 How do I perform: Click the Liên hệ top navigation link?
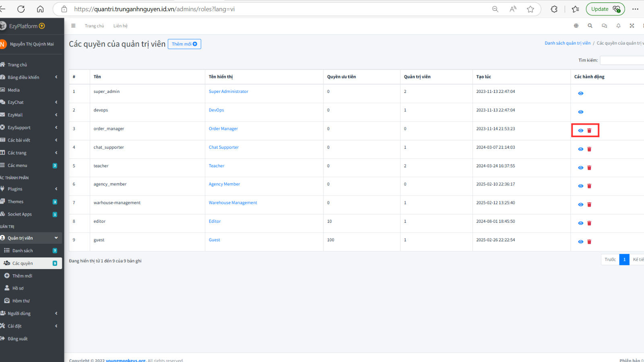tap(120, 26)
